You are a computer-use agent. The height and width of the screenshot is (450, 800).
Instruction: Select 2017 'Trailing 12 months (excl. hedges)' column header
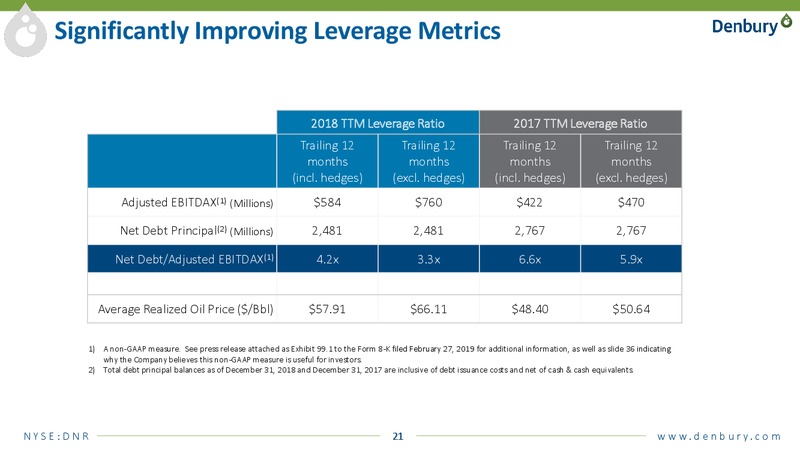(631, 161)
